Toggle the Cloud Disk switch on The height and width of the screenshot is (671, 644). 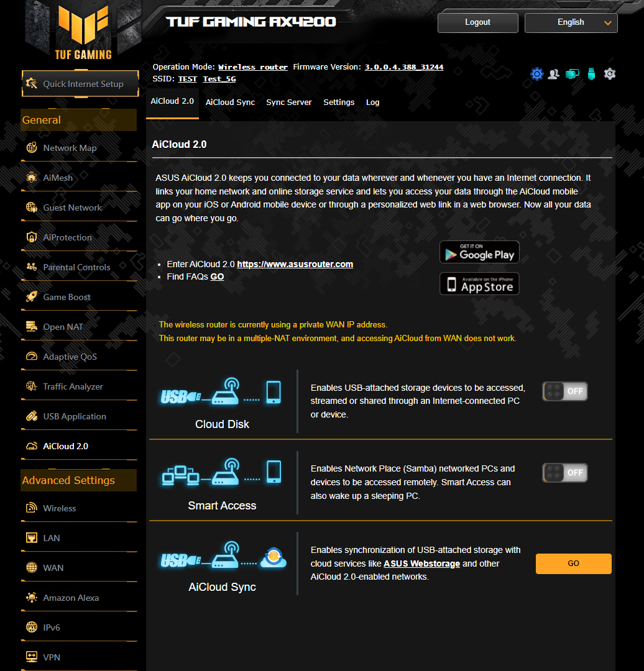coord(565,391)
